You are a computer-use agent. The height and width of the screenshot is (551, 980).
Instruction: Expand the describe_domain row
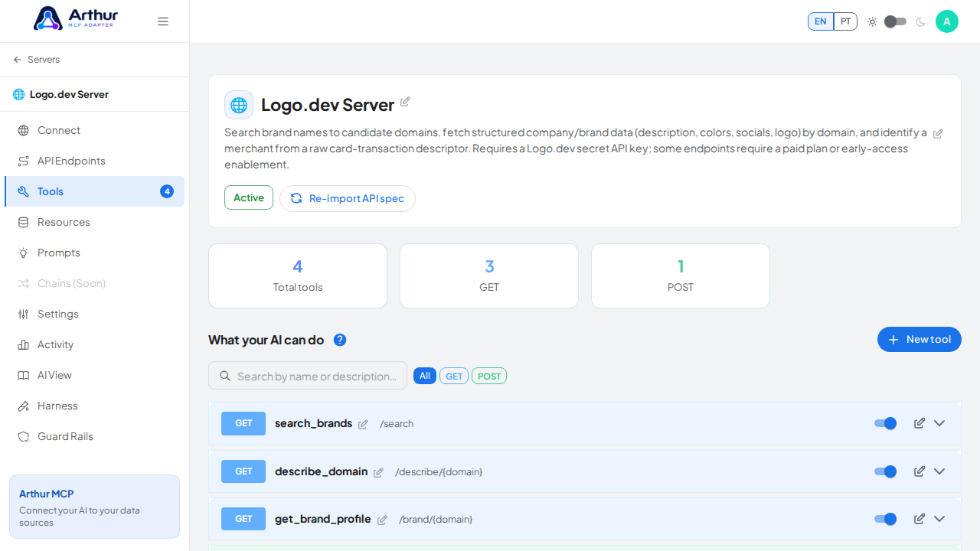939,471
